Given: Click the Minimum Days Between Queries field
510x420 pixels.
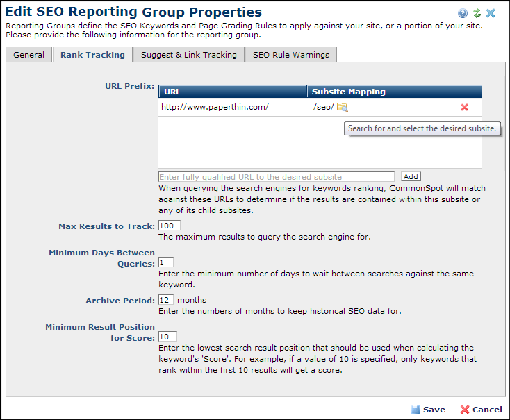Looking at the screenshot, I should 165,262.
